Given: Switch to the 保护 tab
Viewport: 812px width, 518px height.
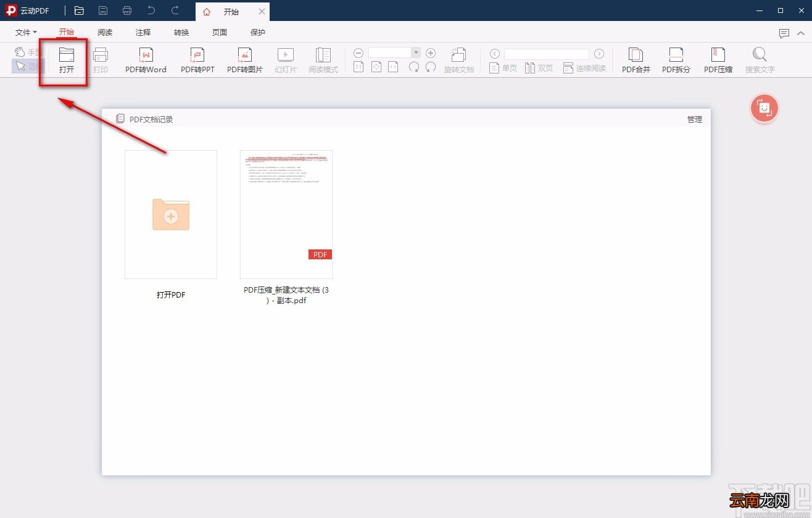Looking at the screenshot, I should (x=258, y=33).
